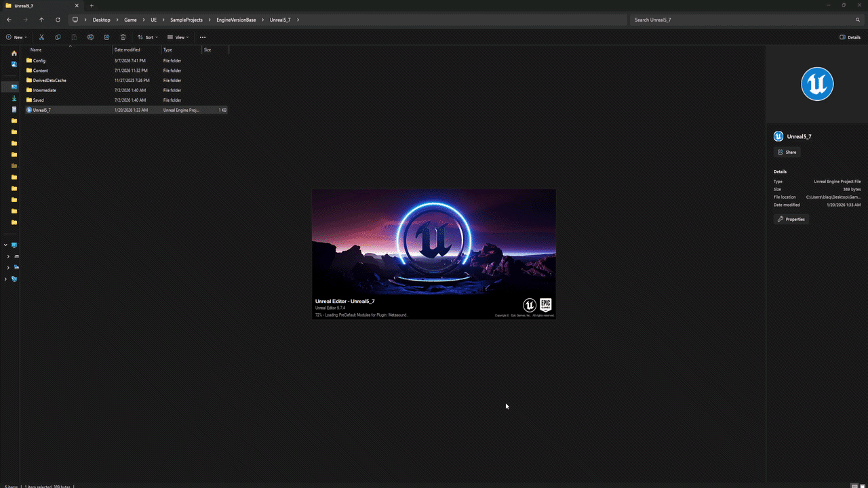Navigate to Desktop in breadcrumb
Image resolution: width=868 pixels, height=488 pixels.
(x=102, y=20)
